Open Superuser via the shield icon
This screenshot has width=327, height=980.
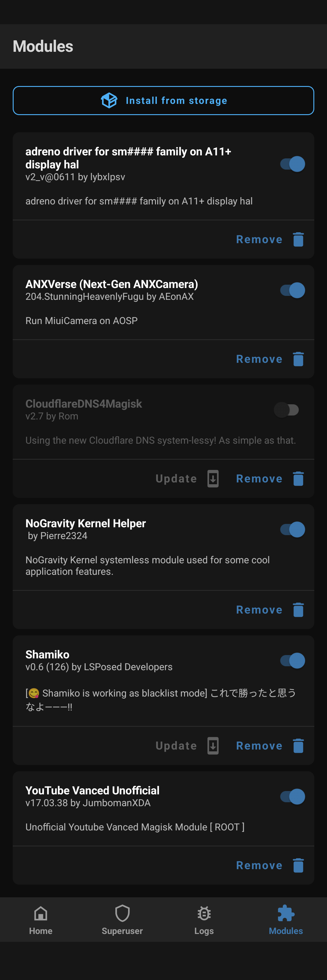pos(122,913)
